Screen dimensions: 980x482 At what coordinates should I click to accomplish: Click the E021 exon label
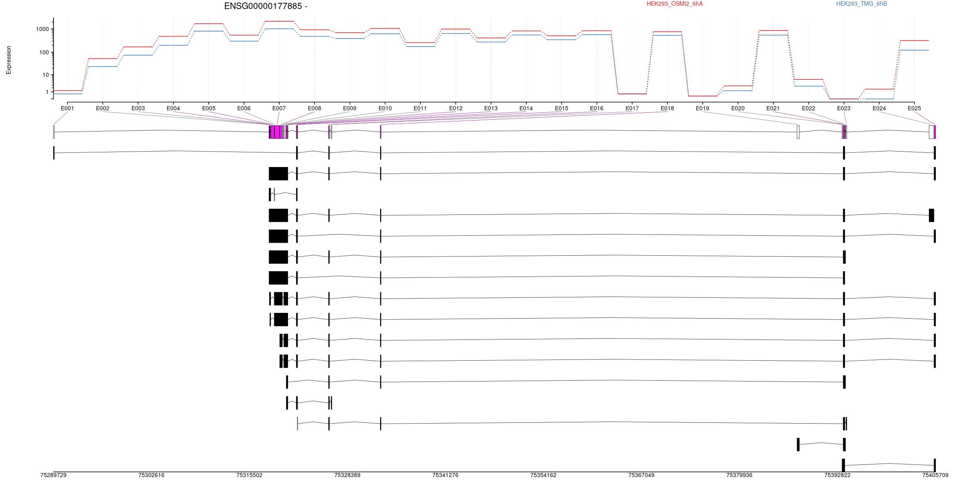tap(773, 109)
